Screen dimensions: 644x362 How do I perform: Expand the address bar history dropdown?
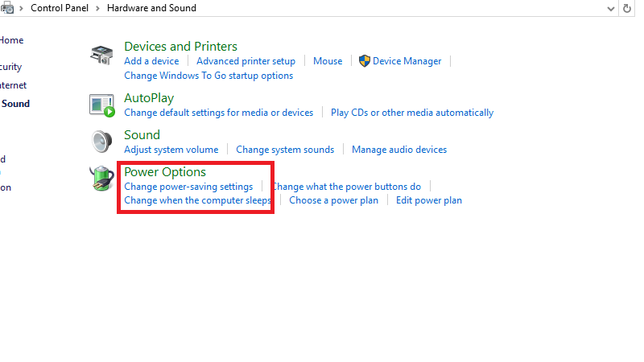tap(609, 8)
